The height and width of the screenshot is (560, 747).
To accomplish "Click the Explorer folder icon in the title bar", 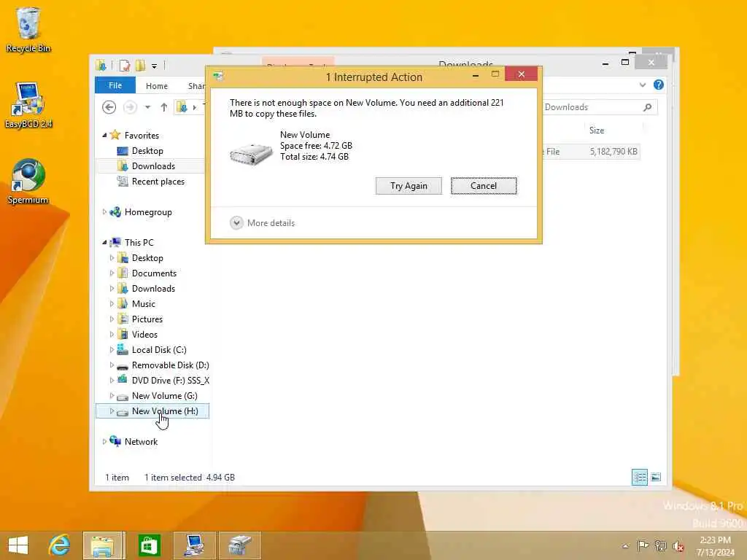I will point(101,65).
